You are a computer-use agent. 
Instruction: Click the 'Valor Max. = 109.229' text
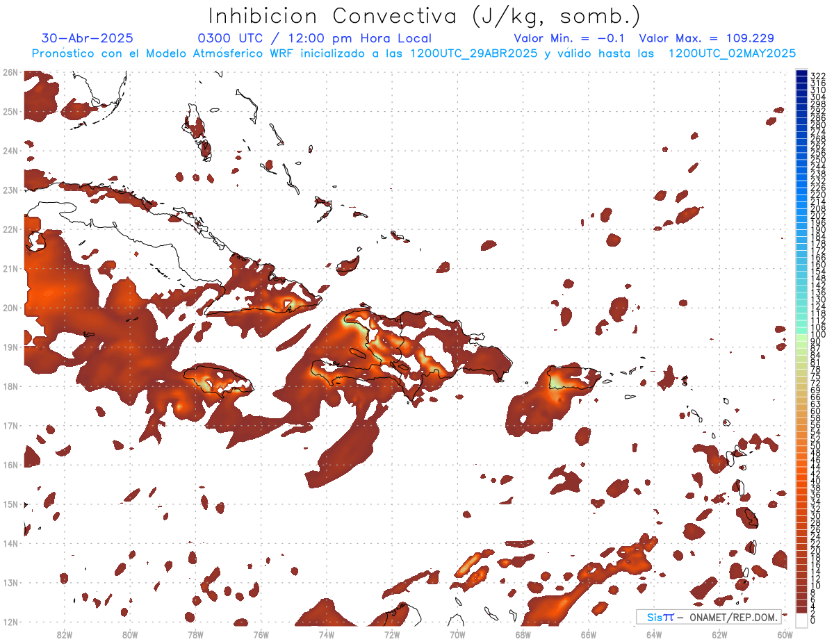pos(706,38)
